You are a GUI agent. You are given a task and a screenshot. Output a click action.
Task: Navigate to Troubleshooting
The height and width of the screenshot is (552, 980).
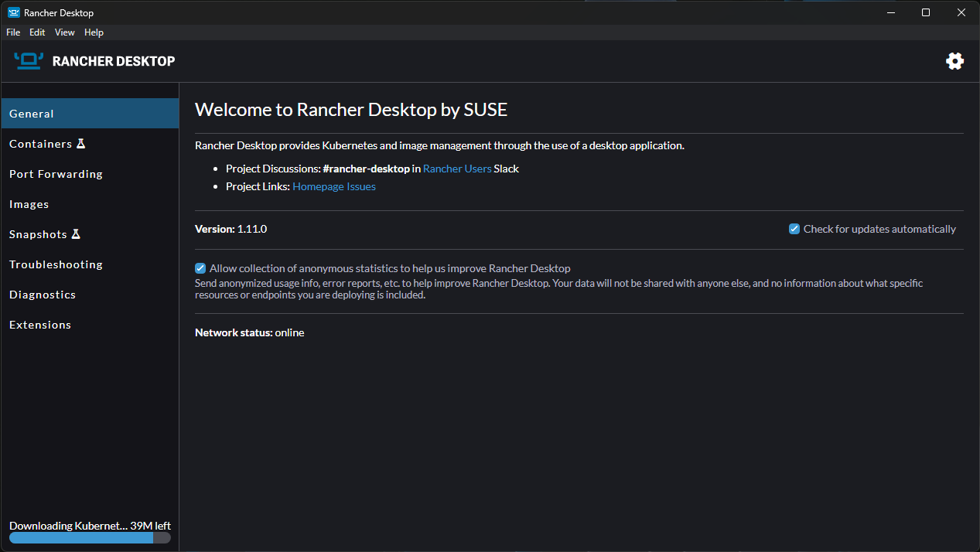pos(90,264)
